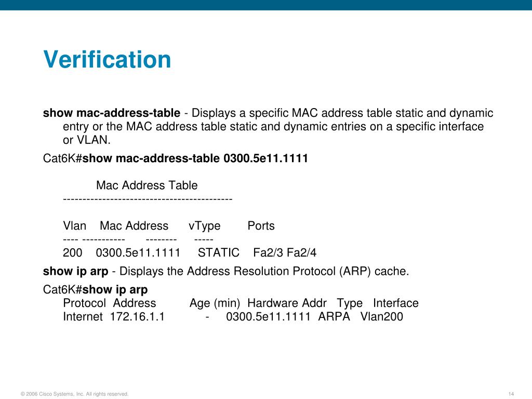Click the slide number '14'
The width and height of the screenshot is (532, 399).
pyautogui.click(x=511, y=394)
